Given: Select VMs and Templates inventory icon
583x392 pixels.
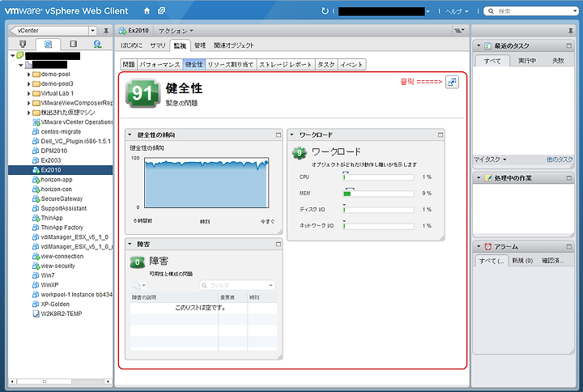Looking at the screenshot, I should coord(48,44).
